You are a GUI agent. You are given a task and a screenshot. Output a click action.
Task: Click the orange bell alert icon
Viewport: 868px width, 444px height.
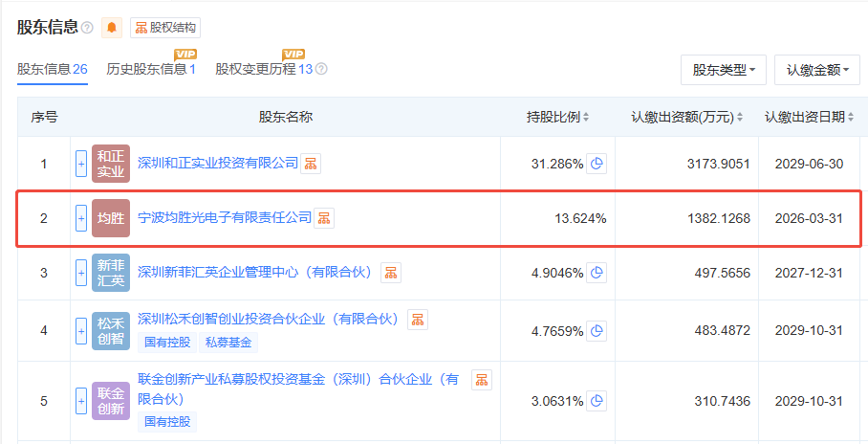(112, 27)
